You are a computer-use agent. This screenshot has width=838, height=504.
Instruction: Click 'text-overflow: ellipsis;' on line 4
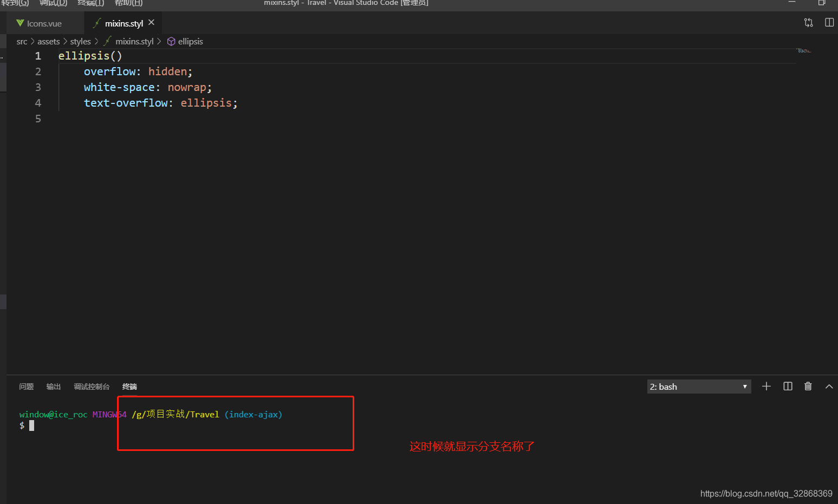(x=161, y=103)
